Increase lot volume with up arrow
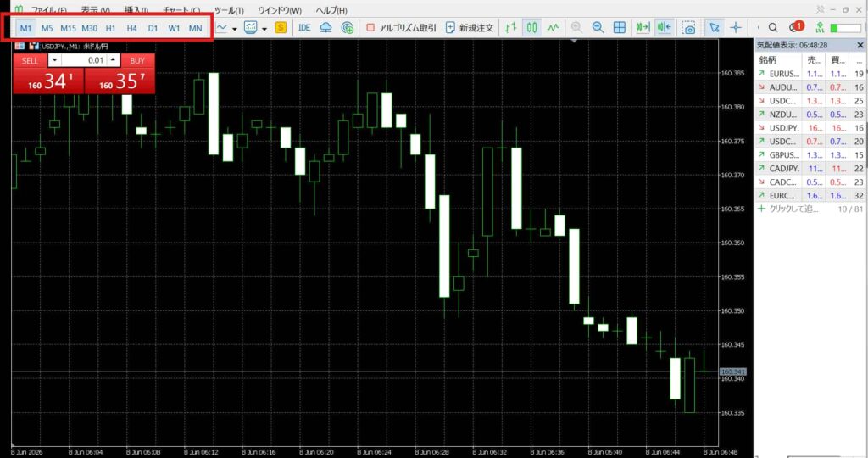868x458 pixels. click(x=114, y=60)
